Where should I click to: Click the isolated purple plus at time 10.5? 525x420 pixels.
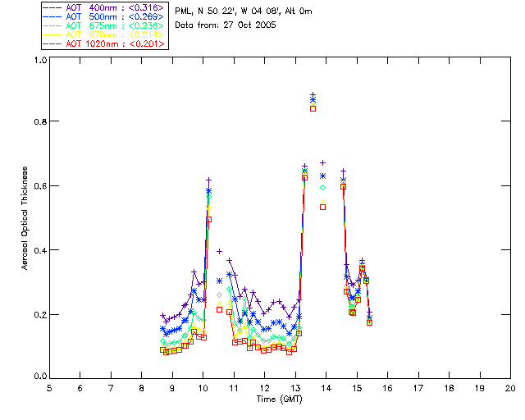coord(219,251)
